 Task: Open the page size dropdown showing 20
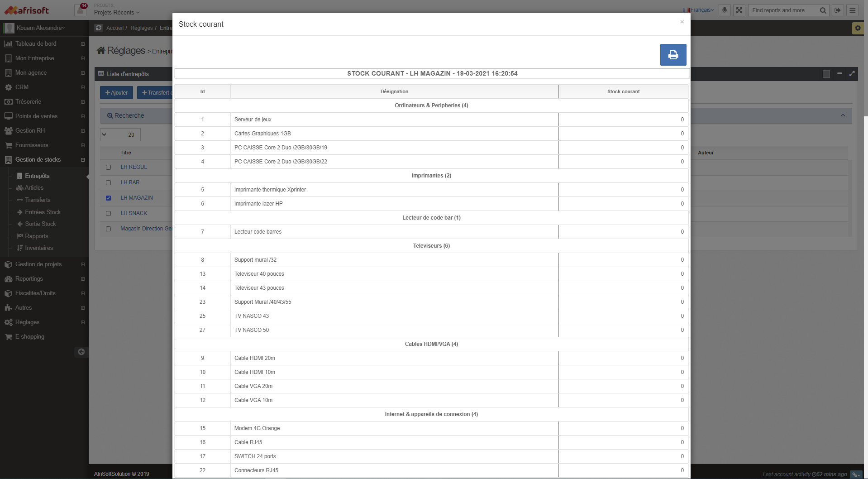120,134
